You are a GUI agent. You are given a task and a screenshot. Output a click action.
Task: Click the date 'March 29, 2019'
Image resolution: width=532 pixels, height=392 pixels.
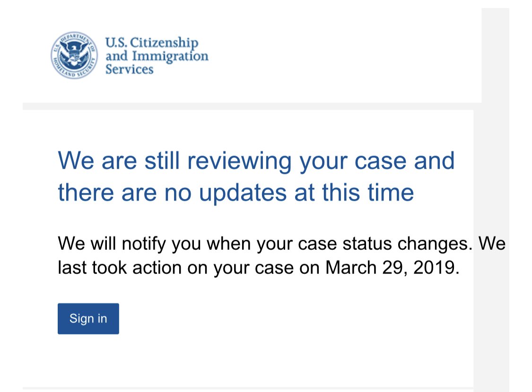coord(391,268)
